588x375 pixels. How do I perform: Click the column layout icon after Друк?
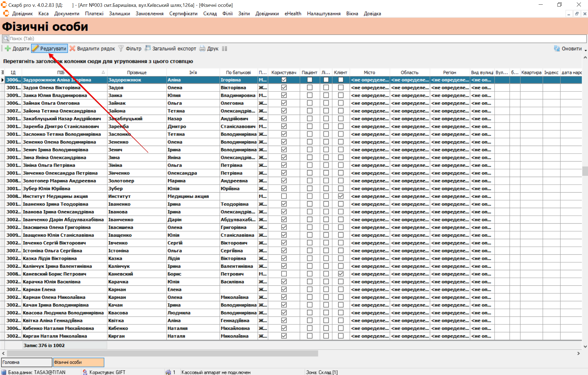[224, 48]
